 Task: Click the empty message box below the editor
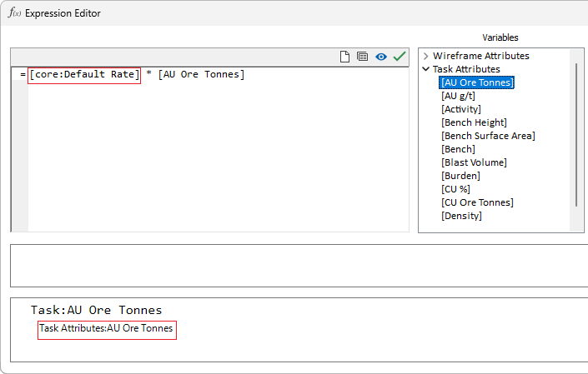299,266
